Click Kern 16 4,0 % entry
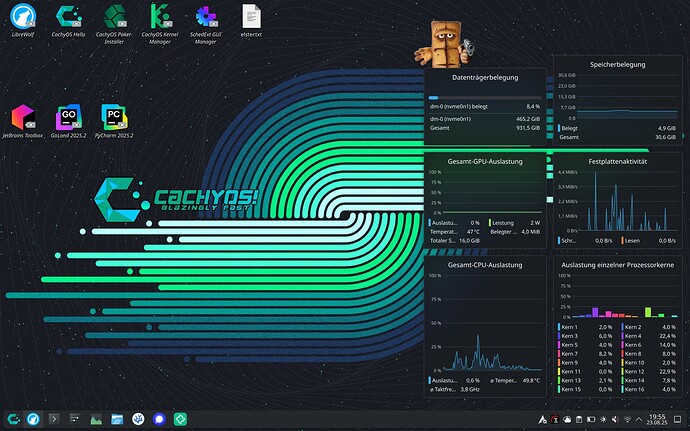690x431 pixels. pyautogui.click(x=649, y=390)
